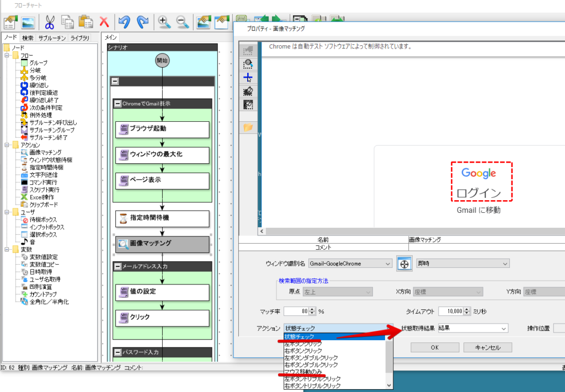Collapse the パスワード入力 group
565x392 pixels.
[x=118, y=352]
